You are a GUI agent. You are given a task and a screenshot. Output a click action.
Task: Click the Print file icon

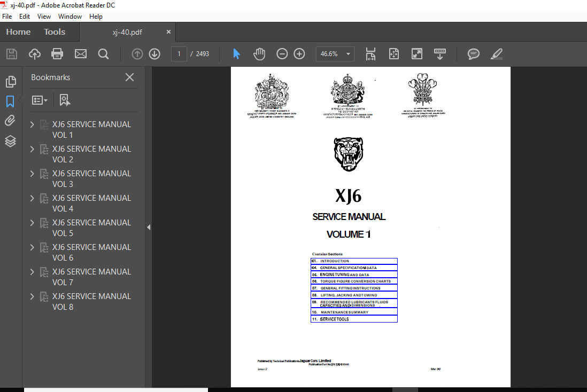57,54
